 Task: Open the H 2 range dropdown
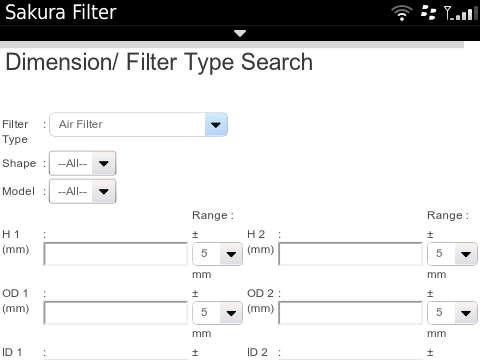[452, 254]
